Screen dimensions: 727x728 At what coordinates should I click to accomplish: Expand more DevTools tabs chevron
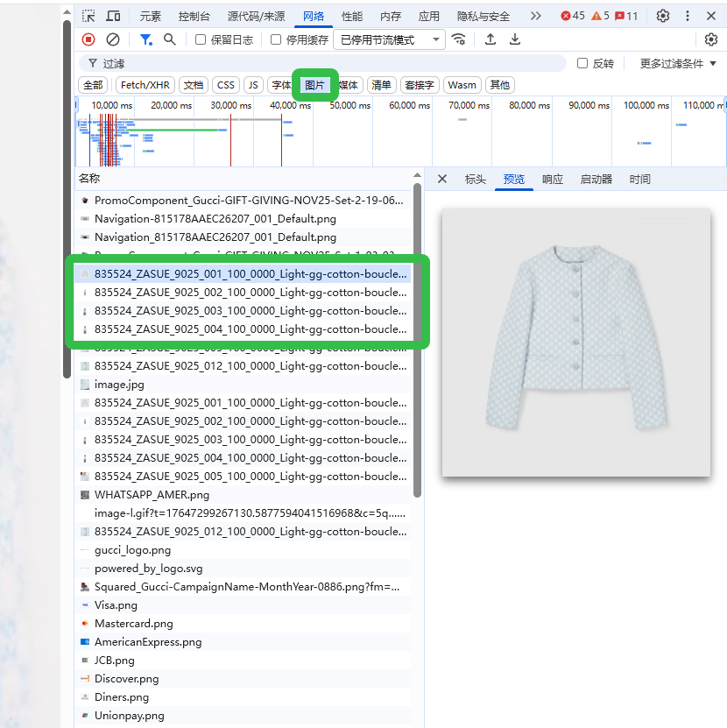click(x=536, y=16)
